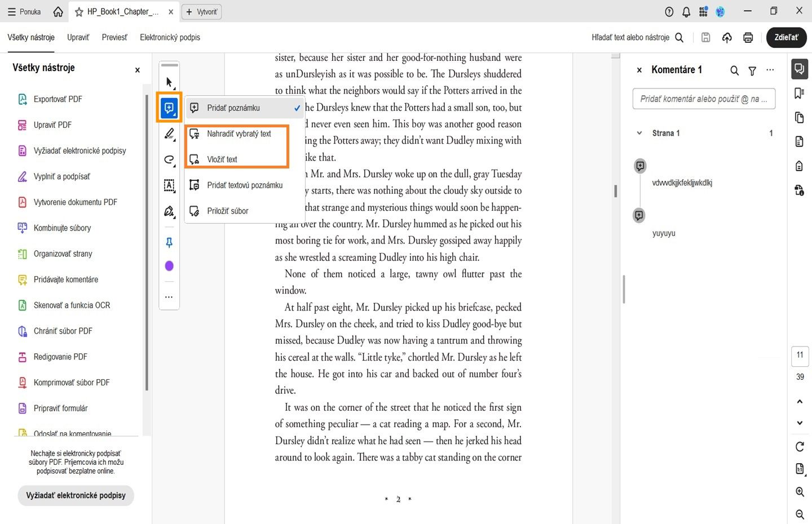Choose Priložiť súbor menu item
812x524 pixels.
point(245,211)
